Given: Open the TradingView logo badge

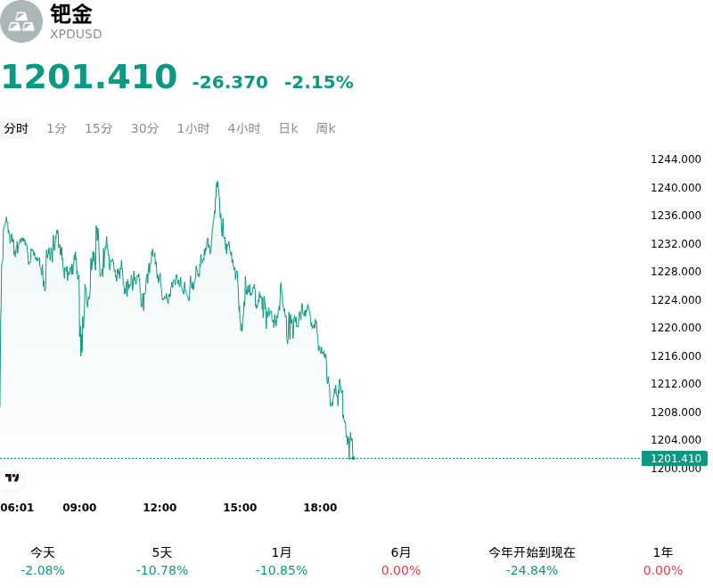Looking at the screenshot, I should click(12, 478).
